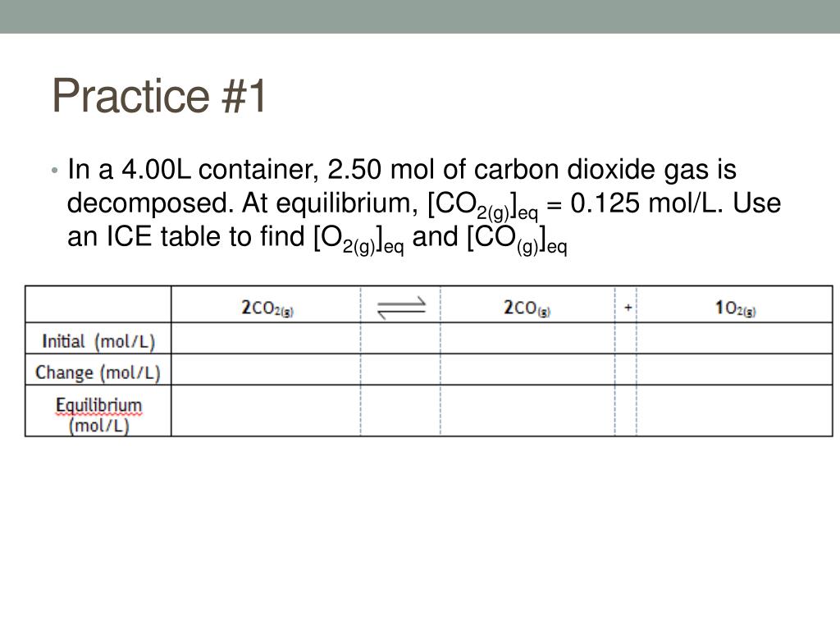
Task: Select the 'Initial (mol/L)' row label
Action: (x=98, y=341)
